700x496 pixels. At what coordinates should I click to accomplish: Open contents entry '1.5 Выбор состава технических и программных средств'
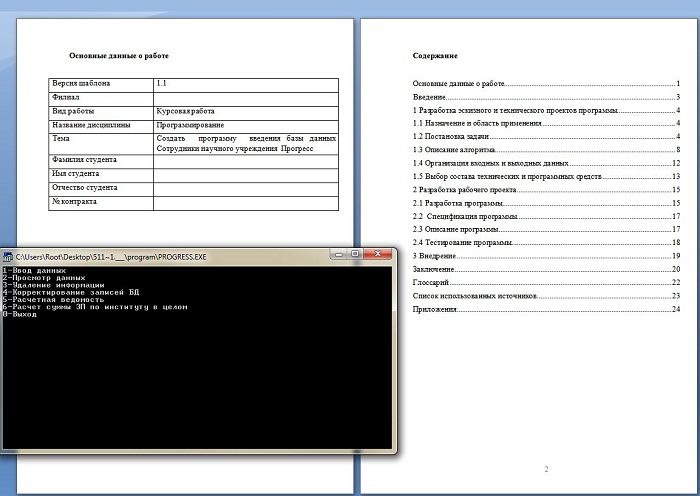click(x=546, y=177)
